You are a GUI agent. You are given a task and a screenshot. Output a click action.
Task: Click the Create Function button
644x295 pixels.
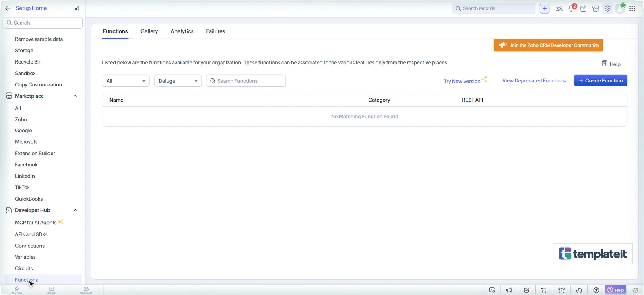coord(601,81)
